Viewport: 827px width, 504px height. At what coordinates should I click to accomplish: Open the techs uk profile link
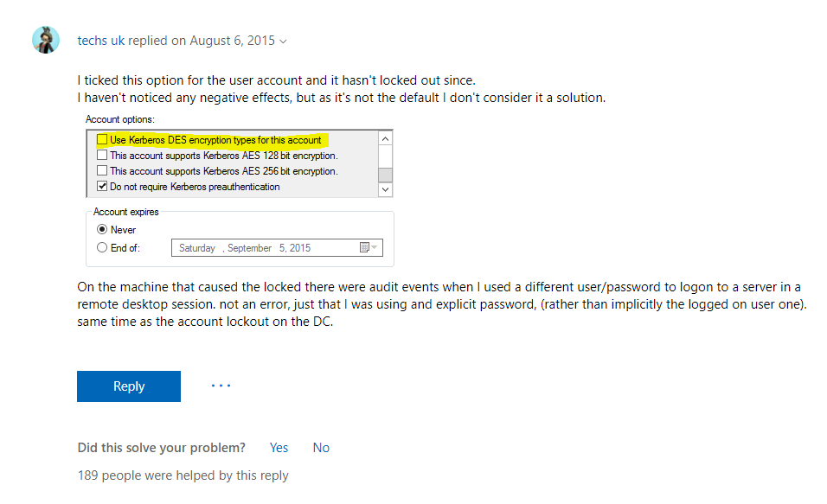coord(100,41)
